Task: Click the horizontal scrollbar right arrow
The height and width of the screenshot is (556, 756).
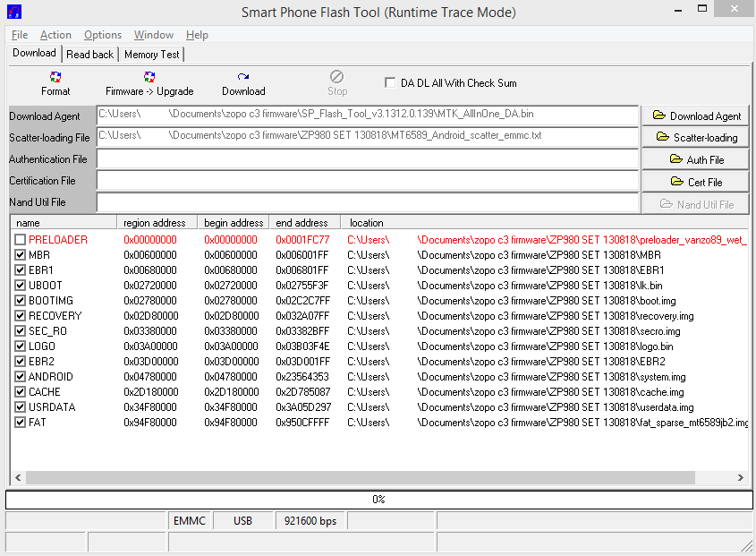Action: tap(741, 477)
